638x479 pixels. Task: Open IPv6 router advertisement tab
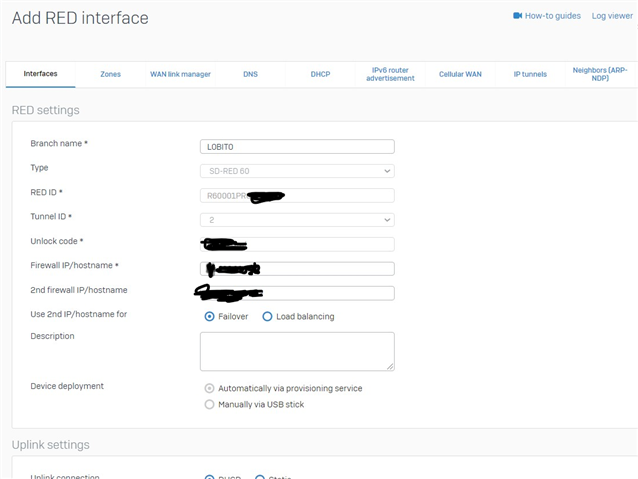pos(390,74)
